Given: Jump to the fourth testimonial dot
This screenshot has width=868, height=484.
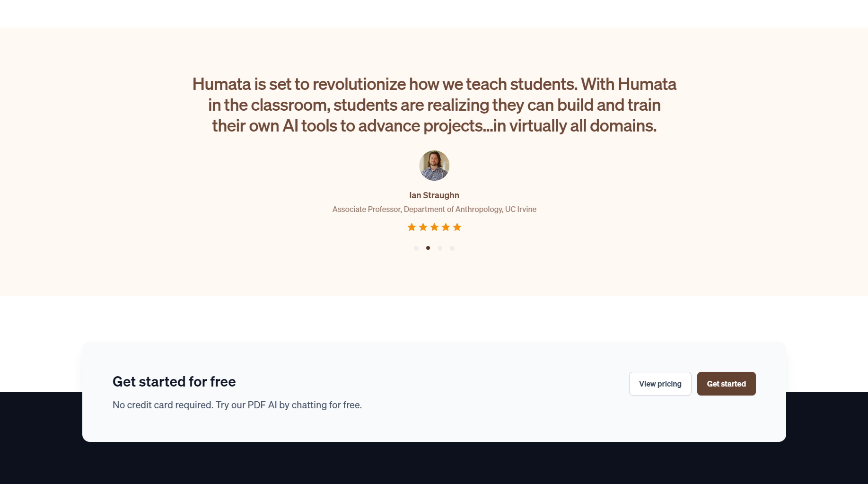Looking at the screenshot, I should tap(452, 248).
